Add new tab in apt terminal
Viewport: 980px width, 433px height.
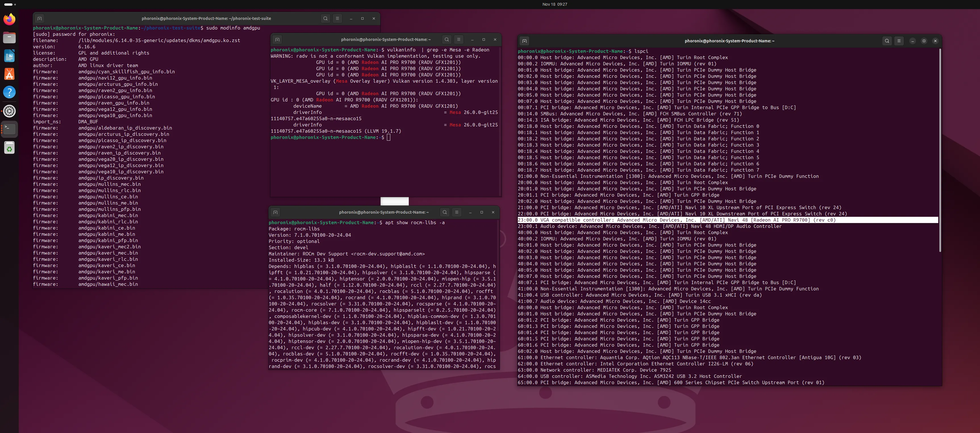(276, 212)
